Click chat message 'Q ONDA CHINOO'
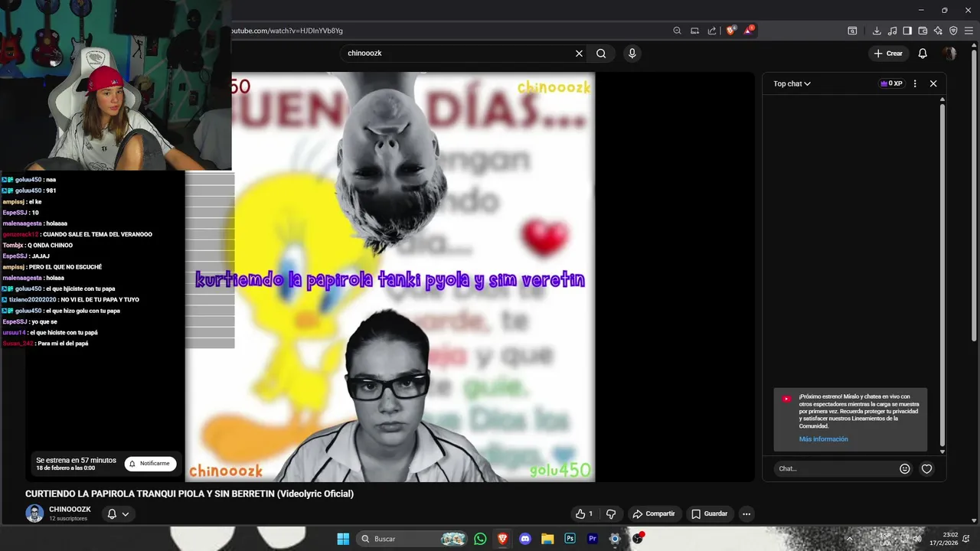Screen dimensions: 980x551 pos(50,245)
